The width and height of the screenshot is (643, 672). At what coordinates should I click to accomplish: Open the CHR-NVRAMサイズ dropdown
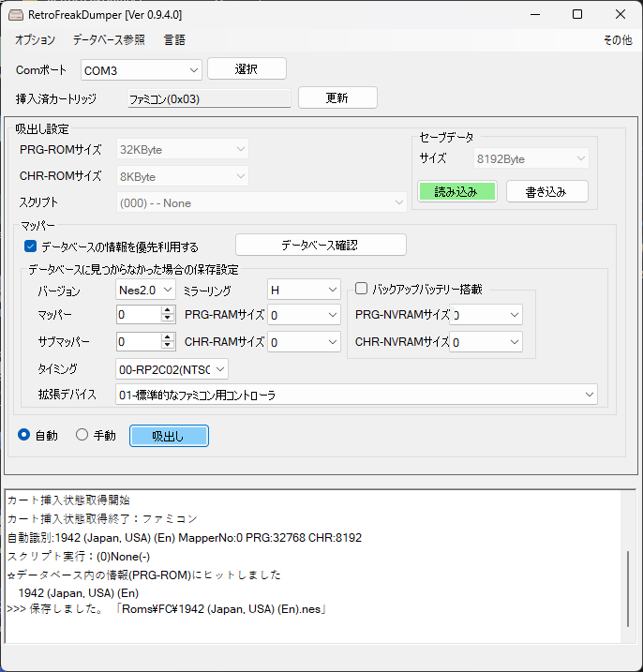coord(486,342)
